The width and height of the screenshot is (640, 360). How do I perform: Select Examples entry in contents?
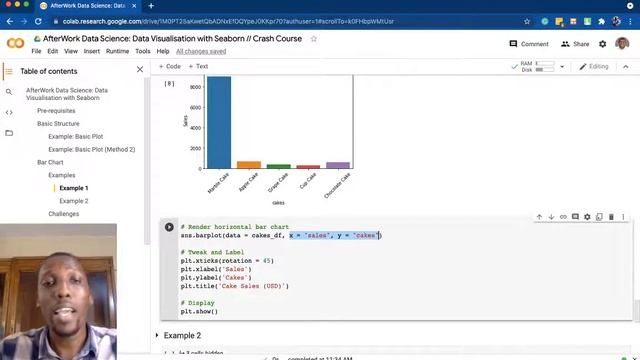click(62, 175)
